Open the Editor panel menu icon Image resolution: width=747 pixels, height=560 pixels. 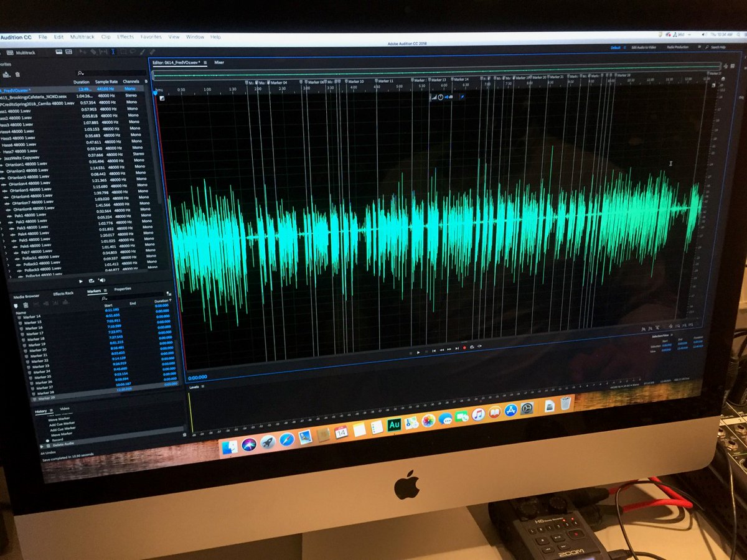[x=205, y=62]
